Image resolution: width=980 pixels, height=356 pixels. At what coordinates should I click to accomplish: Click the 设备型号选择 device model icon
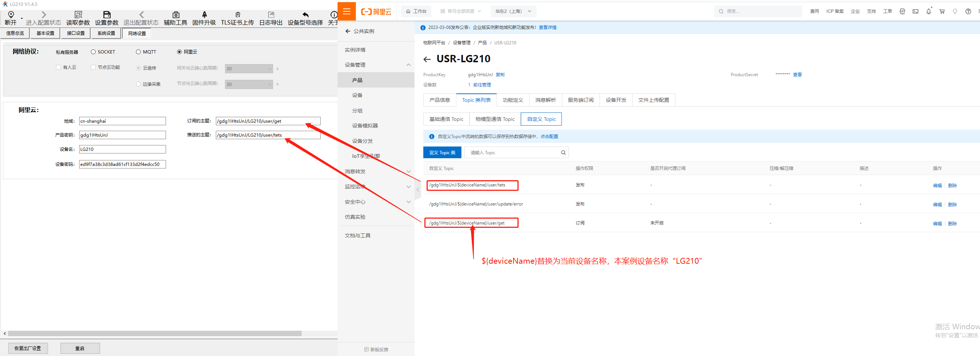(x=306, y=14)
